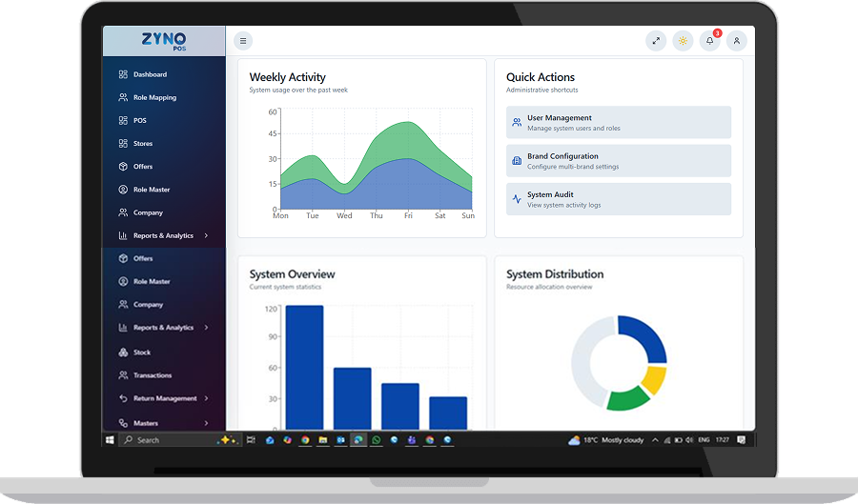Click the green area in Weekly Activity chart
The image size is (858, 504).
[408, 139]
